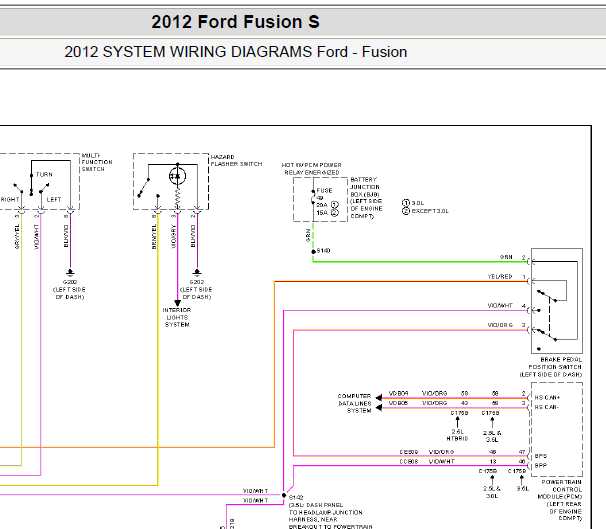Click the HS CAN+ pin label

click(x=547, y=398)
